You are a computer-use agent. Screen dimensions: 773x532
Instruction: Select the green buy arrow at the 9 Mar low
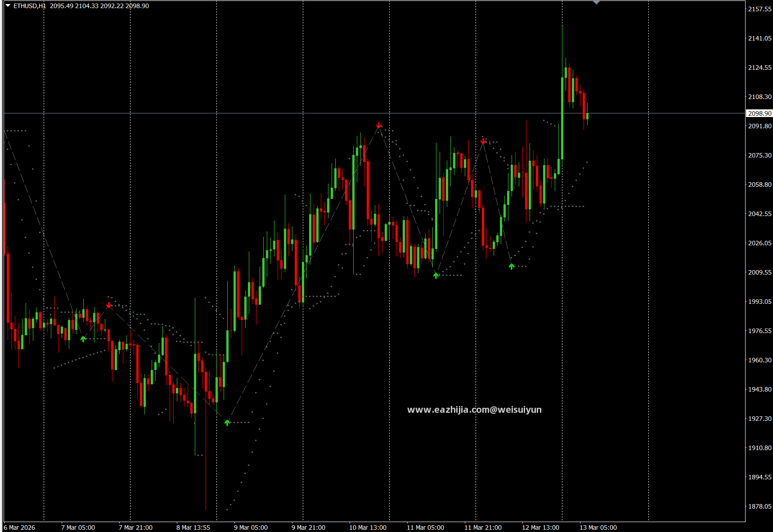(x=227, y=422)
